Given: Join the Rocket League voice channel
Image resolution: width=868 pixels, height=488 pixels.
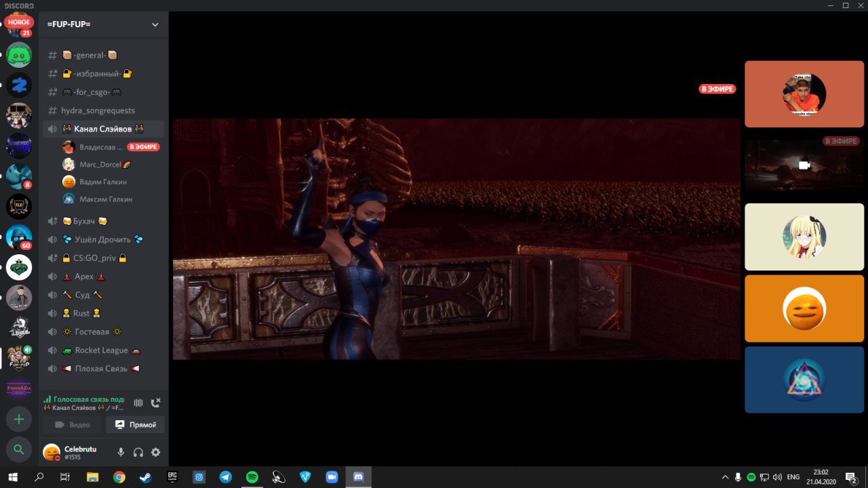Looking at the screenshot, I should 103,350.
